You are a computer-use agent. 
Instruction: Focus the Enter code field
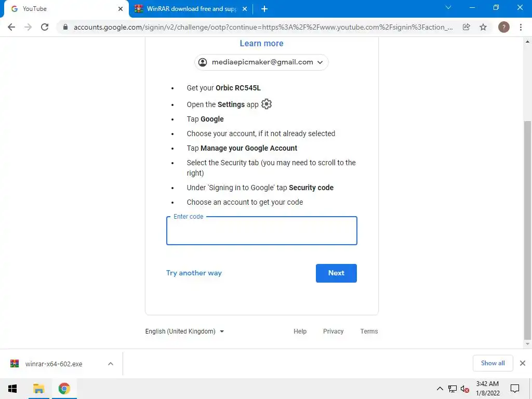point(262,231)
